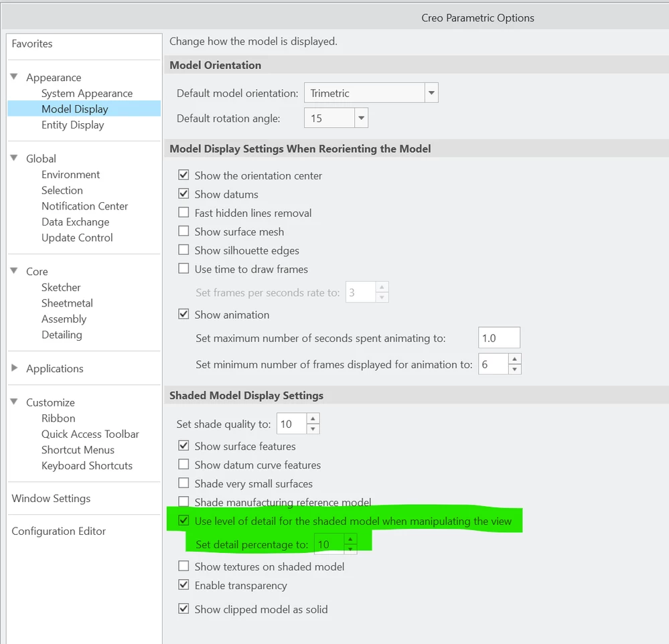Click the shade quality field
Screen dimensions: 669x644
(x=292, y=424)
